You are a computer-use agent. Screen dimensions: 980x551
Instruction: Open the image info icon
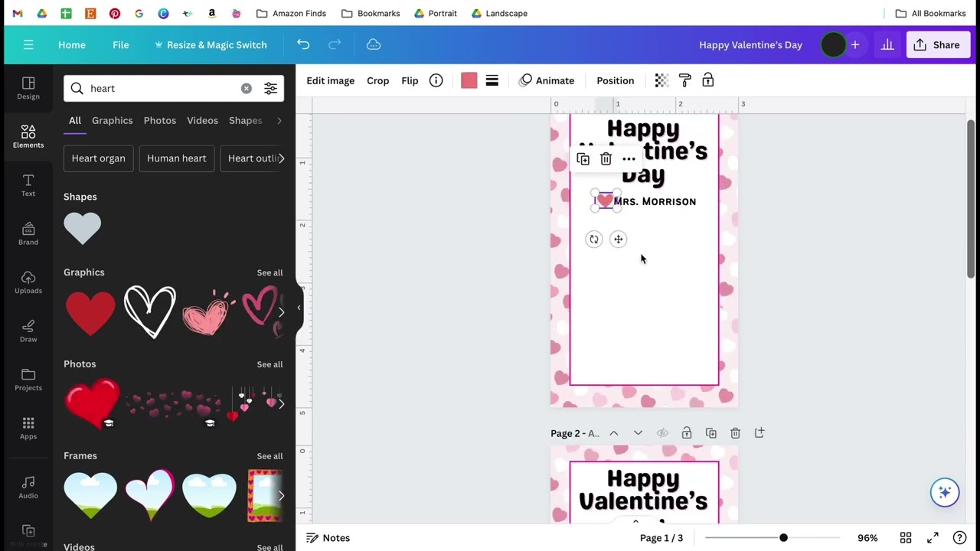tap(436, 80)
